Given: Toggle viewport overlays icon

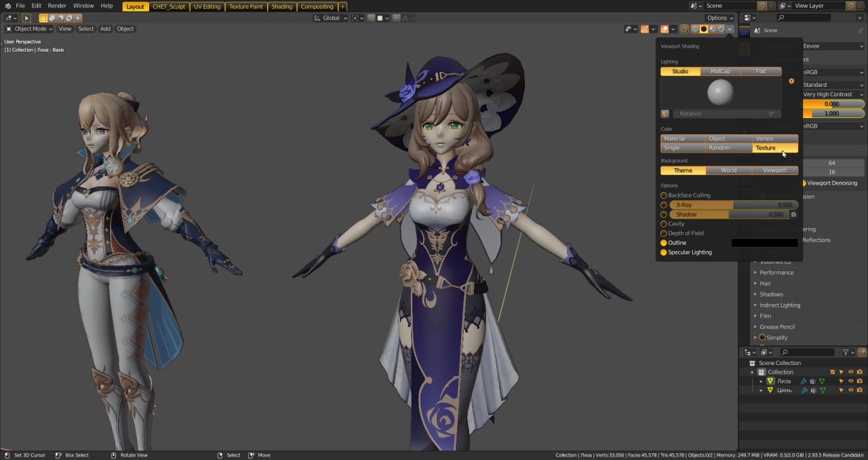Looking at the screenshot, I should point(664,29).
